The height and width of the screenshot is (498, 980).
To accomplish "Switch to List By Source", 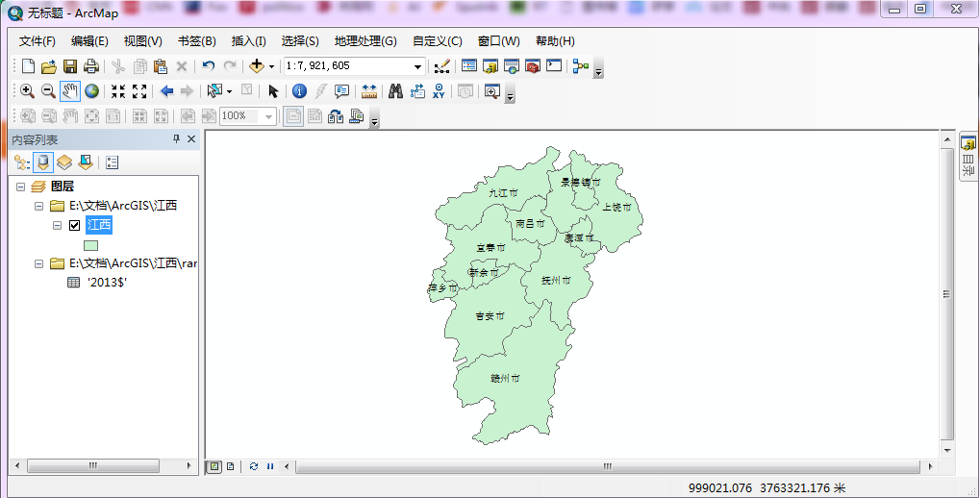I will [x=43, y=162].
